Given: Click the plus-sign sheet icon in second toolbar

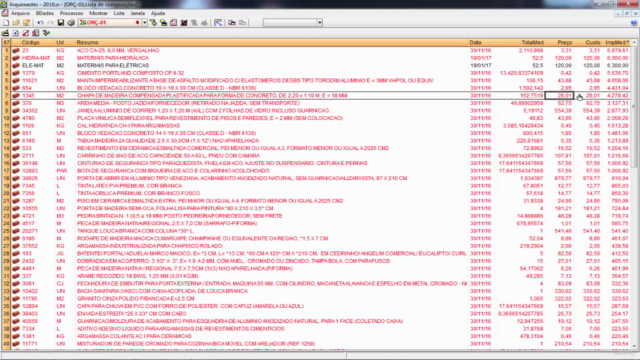Looking at the screenshot, I should pos(16,33).
